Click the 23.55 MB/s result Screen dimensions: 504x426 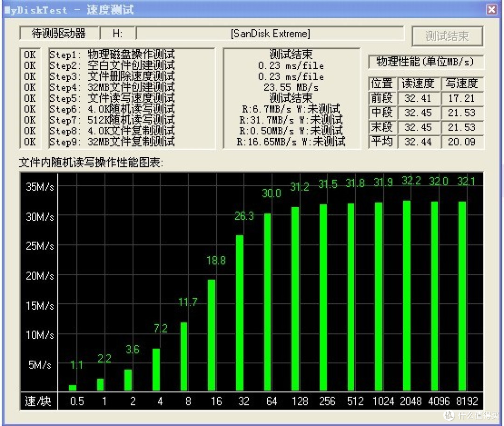point(291,87)
